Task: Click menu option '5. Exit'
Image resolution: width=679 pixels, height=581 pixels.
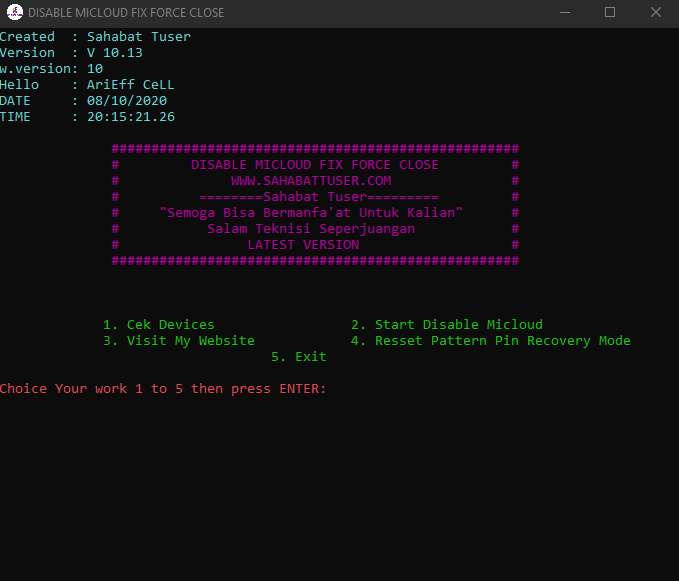Action: point(299,357)
